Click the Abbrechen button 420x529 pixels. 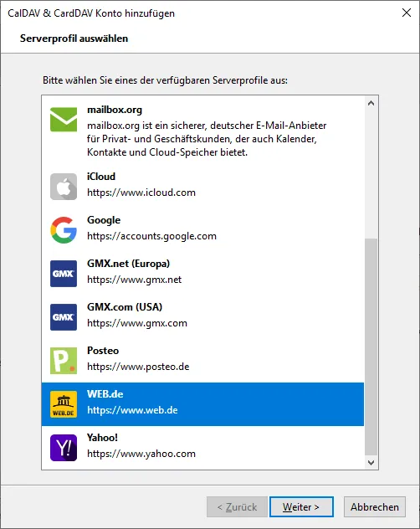pyautogui.click(x=375, y=506)
